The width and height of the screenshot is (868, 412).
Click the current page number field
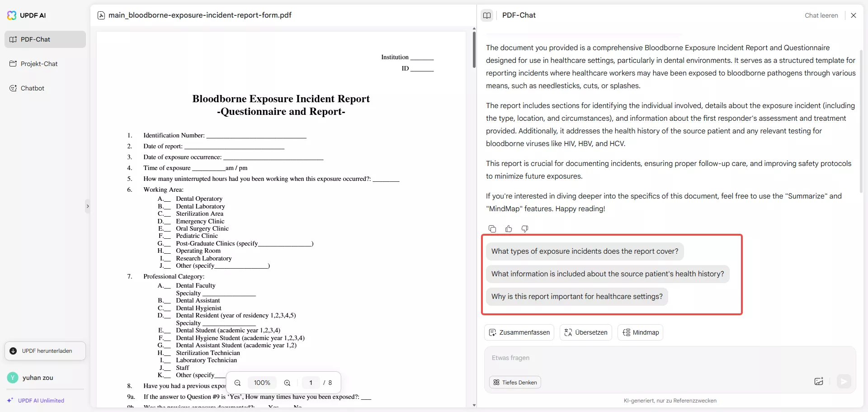pos(311,383)
